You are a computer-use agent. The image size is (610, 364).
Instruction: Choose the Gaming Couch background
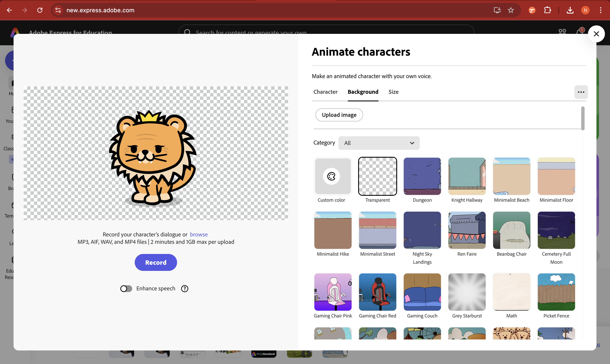tap(422, 292)
